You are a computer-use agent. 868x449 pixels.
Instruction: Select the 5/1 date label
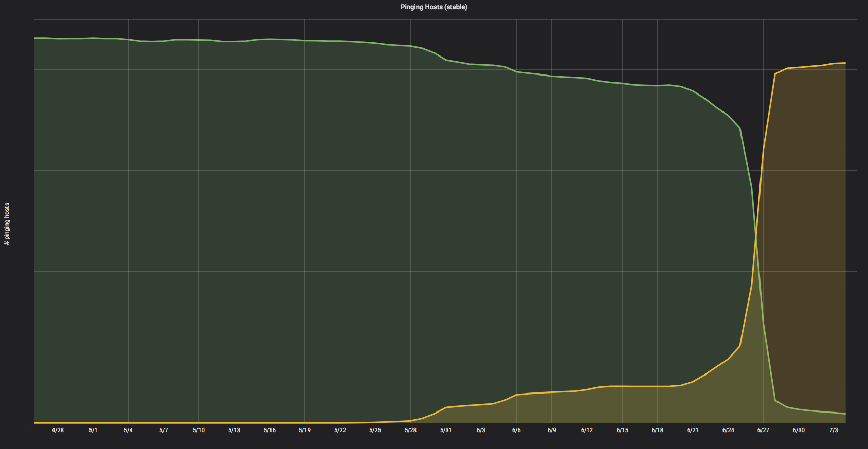pos(93,430)
